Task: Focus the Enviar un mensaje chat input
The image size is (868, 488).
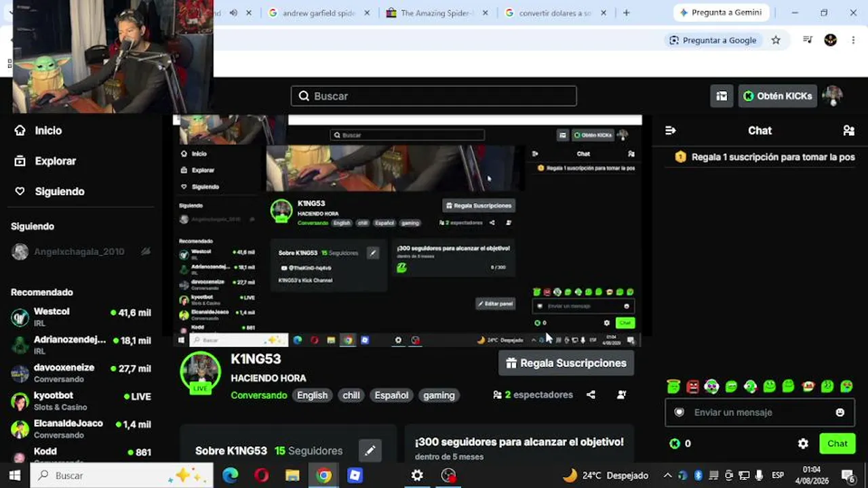Action: pos(759,412)
